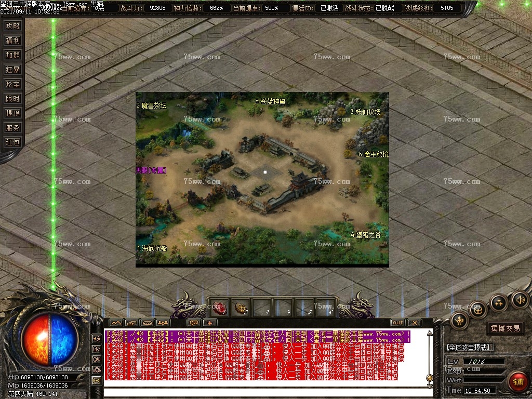532x399 pixels.
Task: Click the 摆摊交易 stall trade button
Action: click(x=505, y=328)
